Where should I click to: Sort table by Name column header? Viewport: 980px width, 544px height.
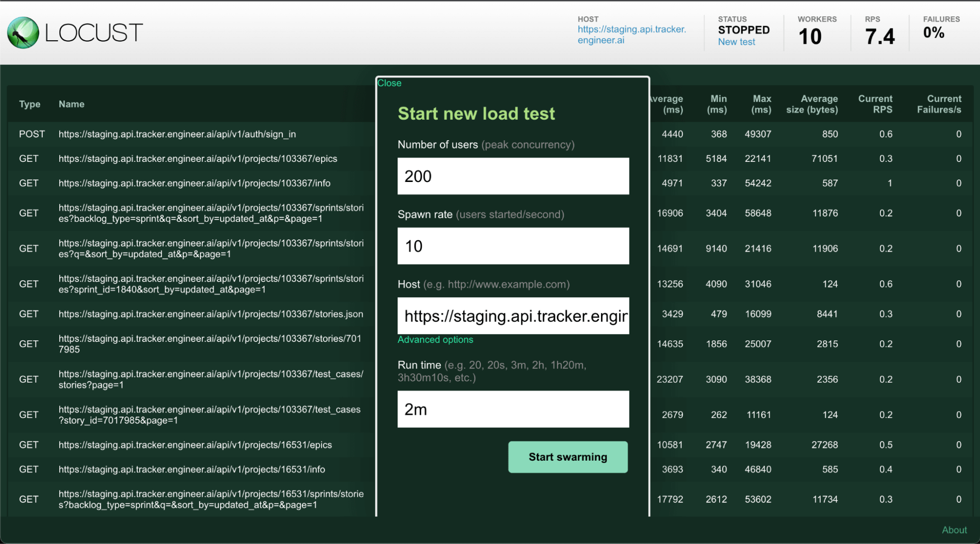pyautogui.click(x=72, y=104)
